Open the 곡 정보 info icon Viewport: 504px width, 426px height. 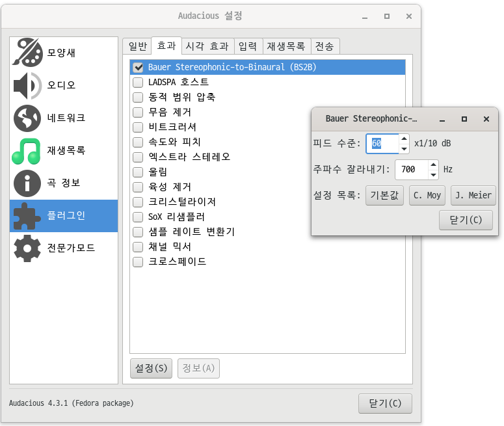tap(27, 183)
